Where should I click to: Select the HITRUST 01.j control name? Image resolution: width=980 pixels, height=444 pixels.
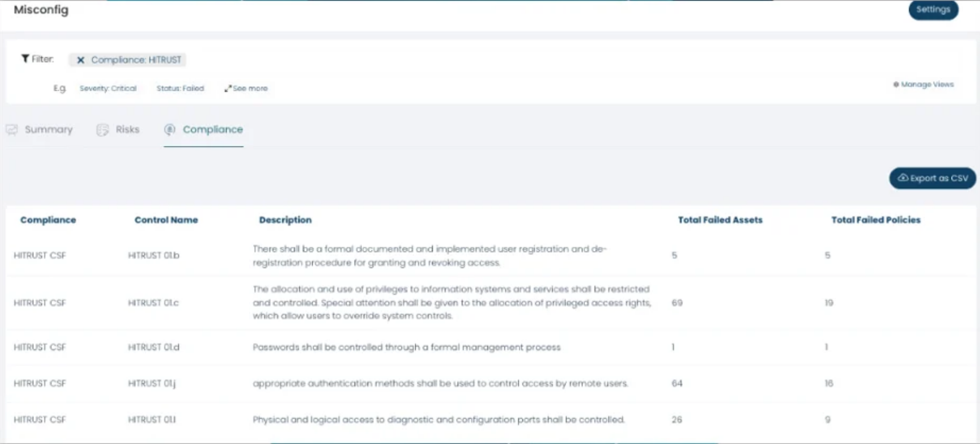click(151, 383)
